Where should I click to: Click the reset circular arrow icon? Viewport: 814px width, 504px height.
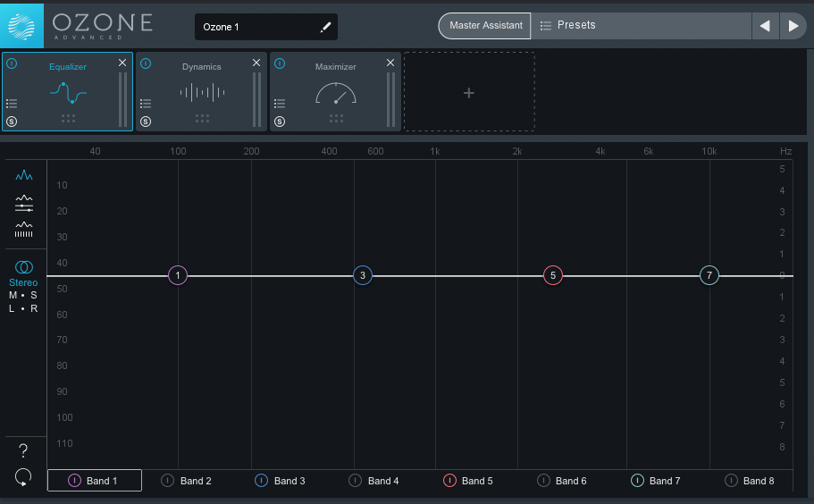[23, 477]
